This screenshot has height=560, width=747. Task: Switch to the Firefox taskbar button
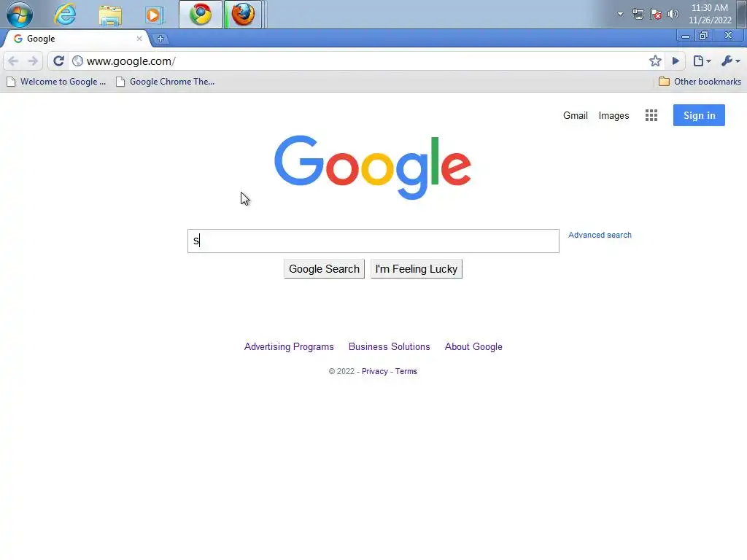(243, 15)
